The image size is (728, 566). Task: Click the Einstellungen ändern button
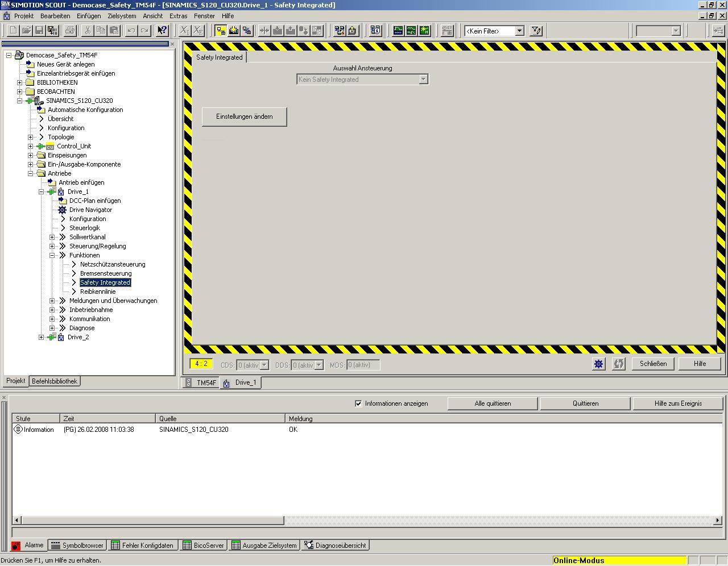click(x=245, y=116)
